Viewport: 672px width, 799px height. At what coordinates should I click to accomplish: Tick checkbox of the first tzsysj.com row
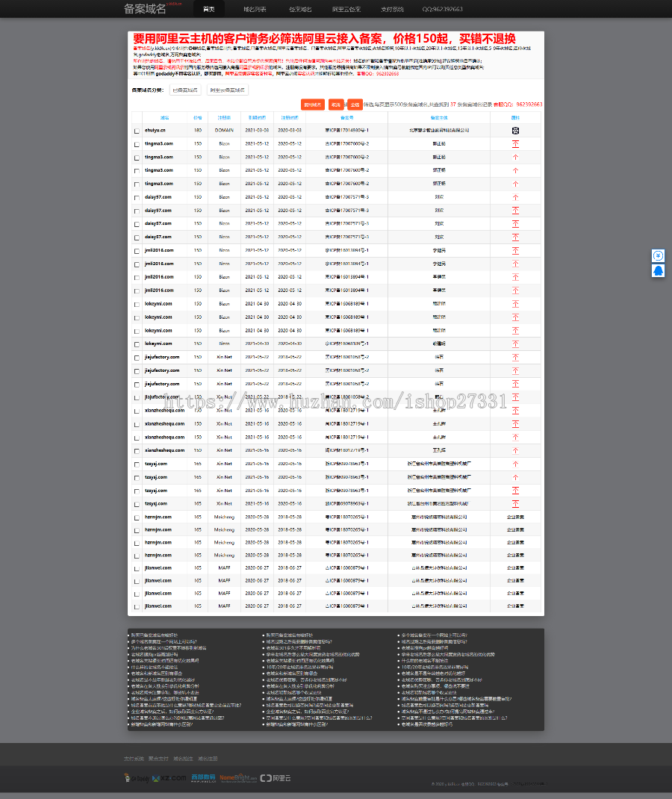[x=137, y=464]
